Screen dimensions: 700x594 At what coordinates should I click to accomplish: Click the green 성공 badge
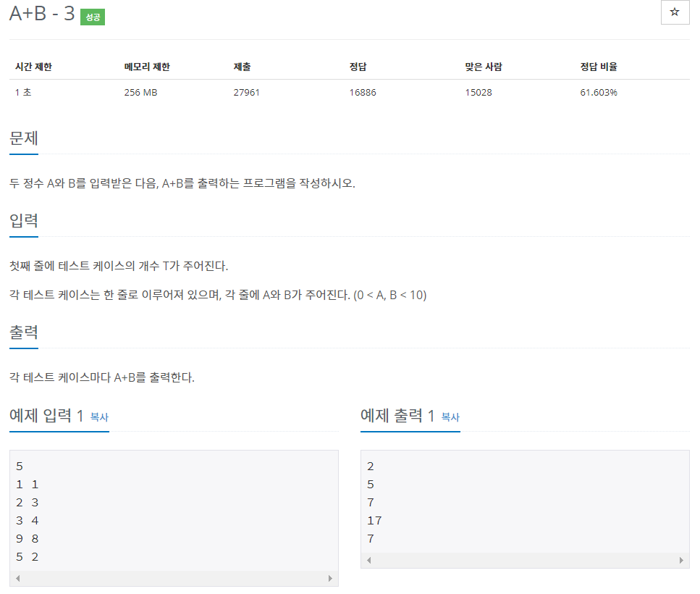[x=93, y=17]
